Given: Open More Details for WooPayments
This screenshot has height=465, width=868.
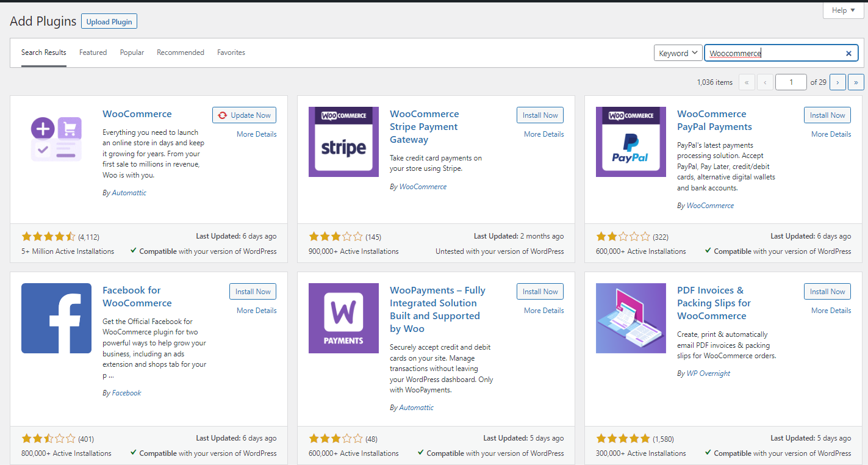Looking at the screenshot, I should coord(544,311).
